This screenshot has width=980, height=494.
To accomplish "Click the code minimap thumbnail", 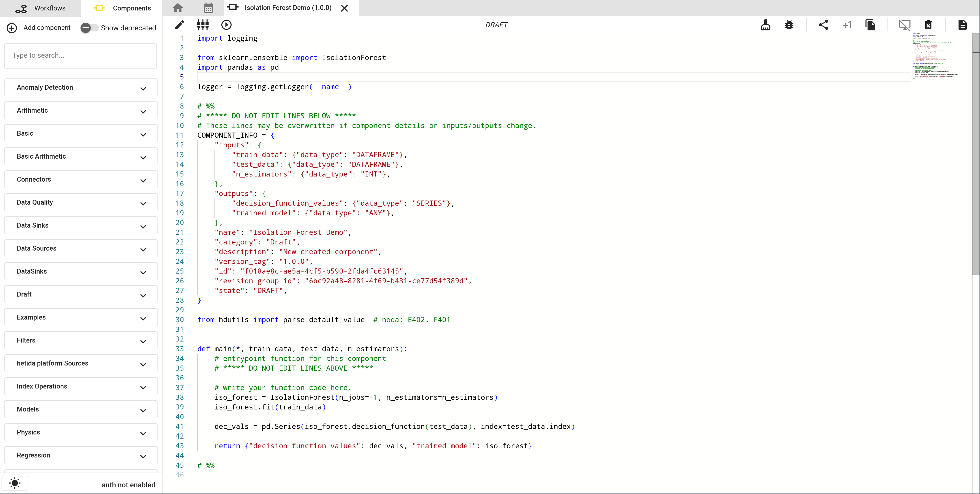I will click(936, 56).
